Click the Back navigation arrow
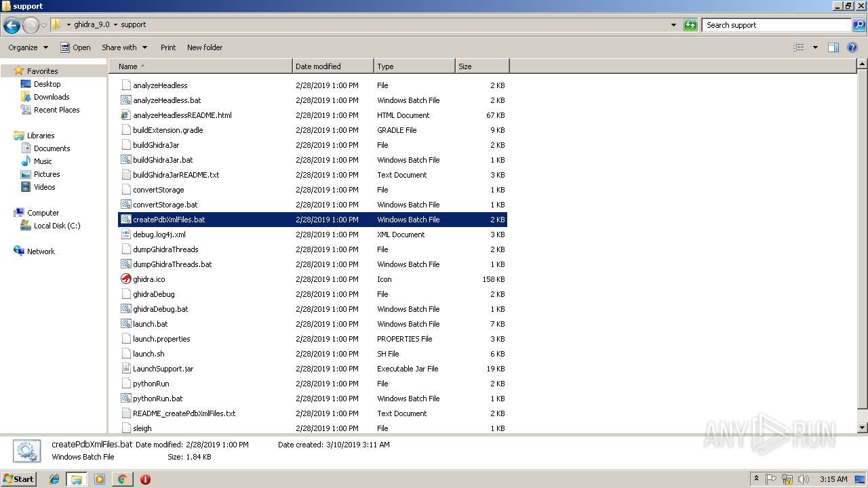Image resolution: width=868 pixels, height=488 pixels. click(12, 25)
